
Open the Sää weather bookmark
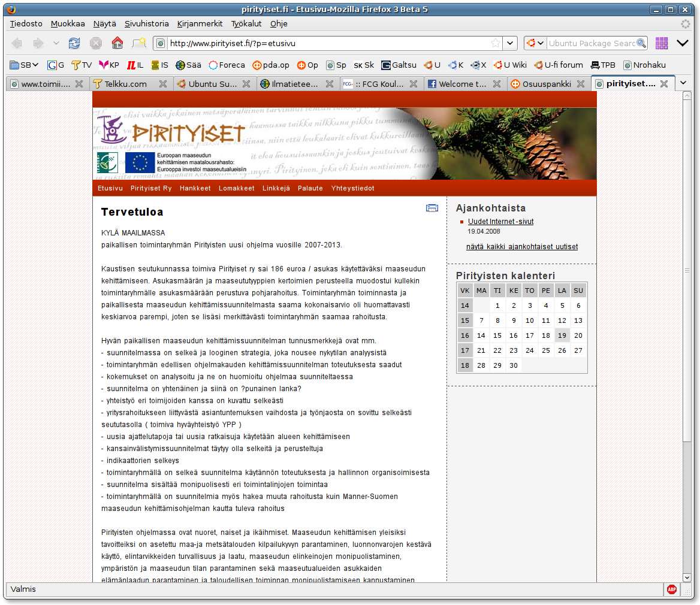click(x=188, y=65)
